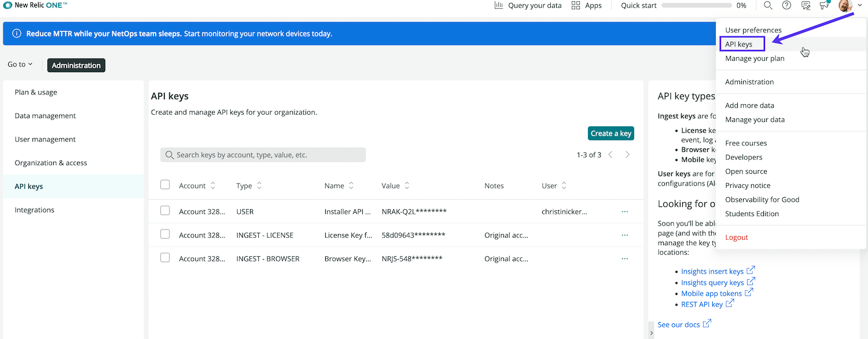Open Developers menu entry
868x339 pixels.
744,157
